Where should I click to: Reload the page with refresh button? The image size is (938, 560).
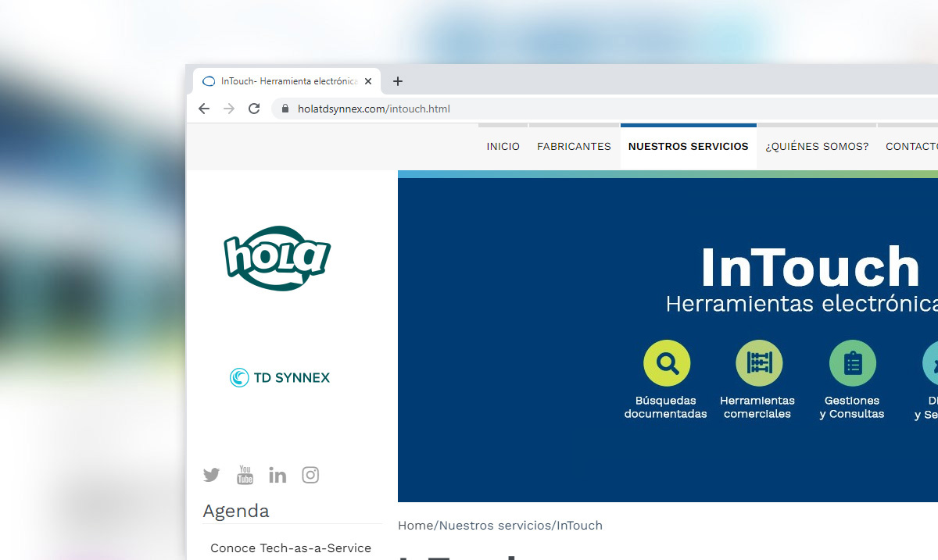(x=254, y=109)
